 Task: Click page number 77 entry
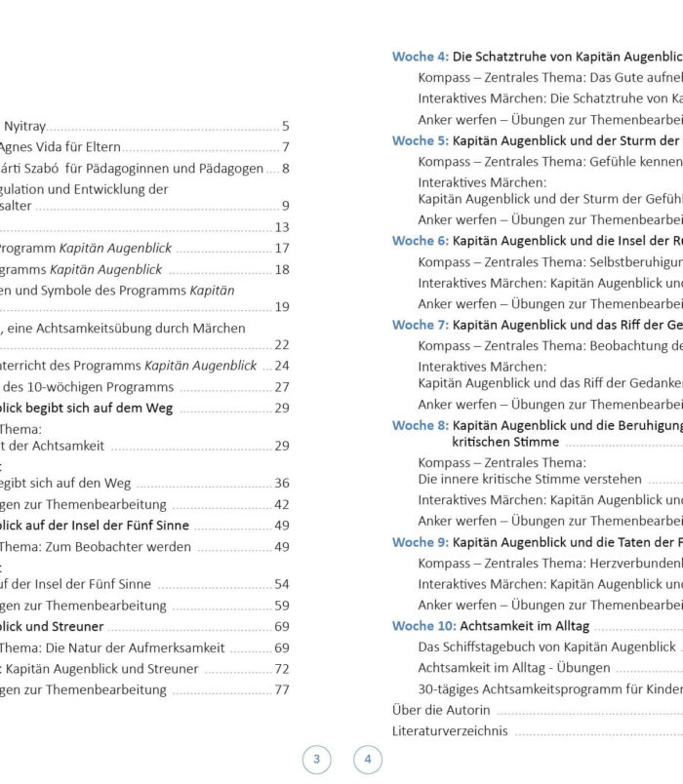(x=281, y=689)
